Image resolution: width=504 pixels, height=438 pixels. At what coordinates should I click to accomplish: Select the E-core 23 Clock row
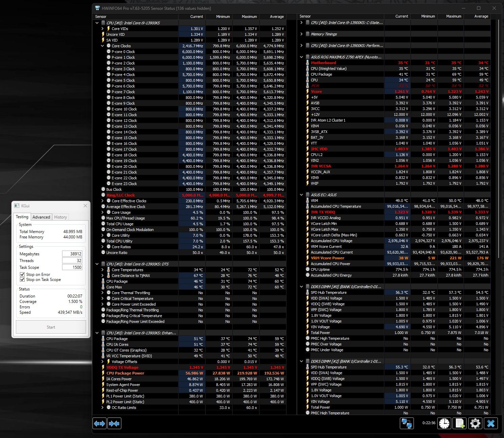point(190,184)
